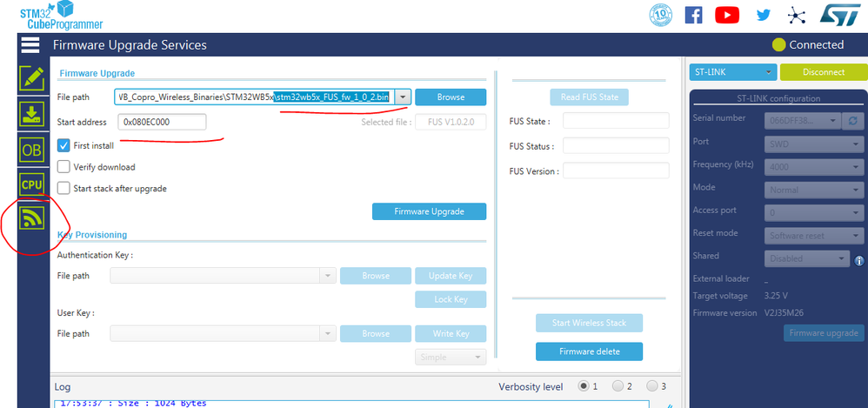Screen dimensions: 868x408
Task: Open Firmware Upgrade Services wireless icon
Action: pyautogui.click(x=31, y=219)
